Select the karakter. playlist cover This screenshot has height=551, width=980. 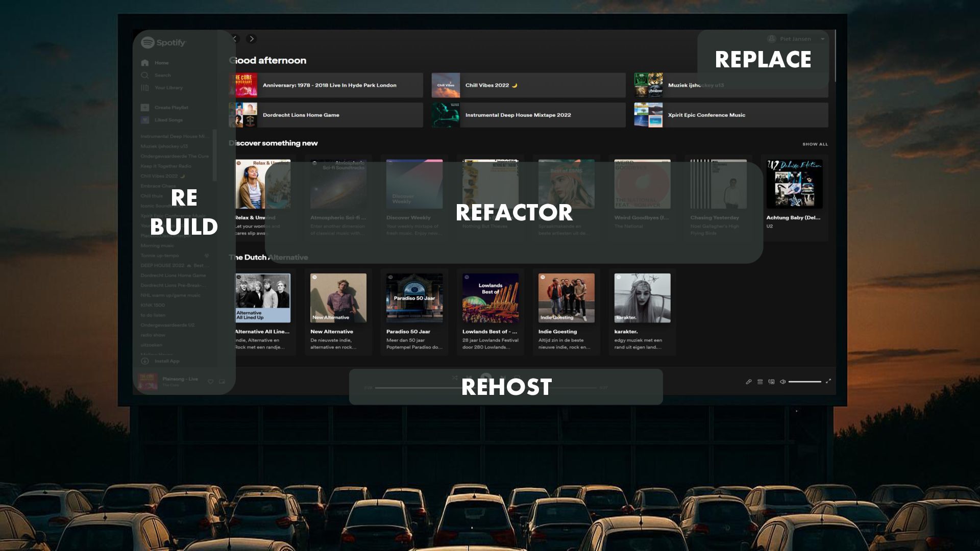[643, 298]
